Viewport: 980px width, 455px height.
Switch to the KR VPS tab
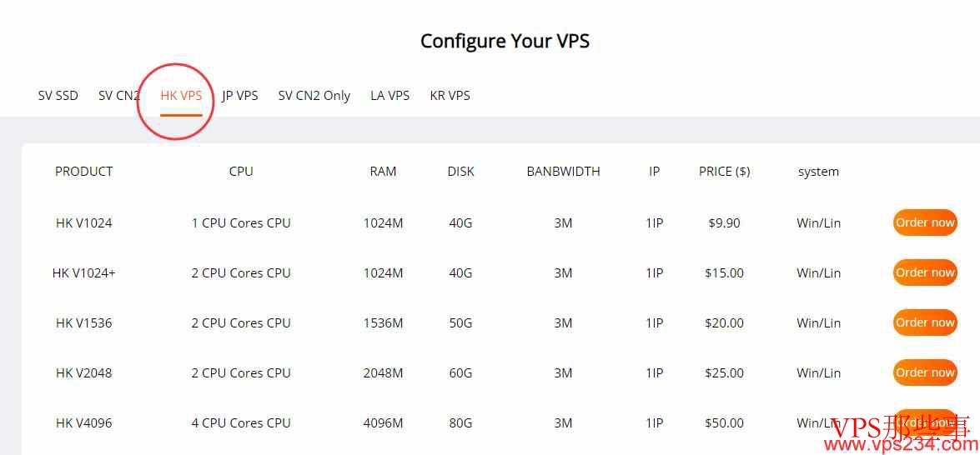pos(450,96)
